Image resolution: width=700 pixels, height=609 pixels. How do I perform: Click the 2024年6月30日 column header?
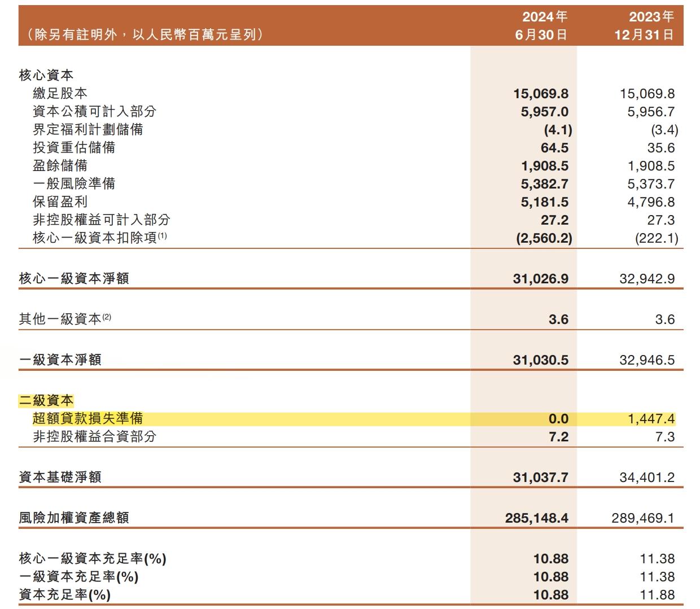pyautogui.click(x=541, y=25)
